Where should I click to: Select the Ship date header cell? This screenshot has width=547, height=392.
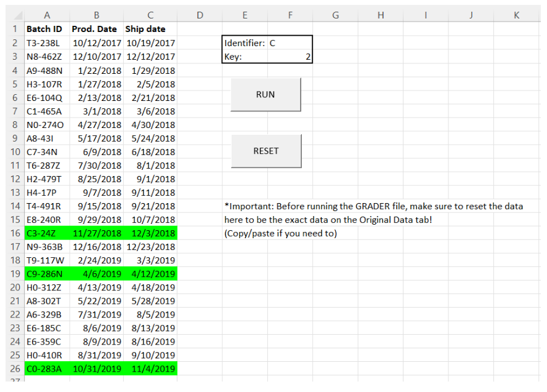(150, 28)
